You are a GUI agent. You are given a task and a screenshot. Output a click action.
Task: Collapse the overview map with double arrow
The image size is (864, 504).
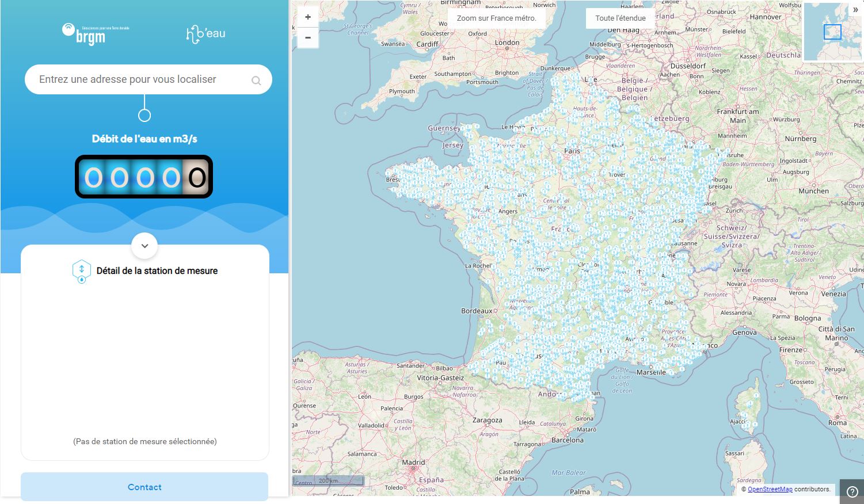855,10
